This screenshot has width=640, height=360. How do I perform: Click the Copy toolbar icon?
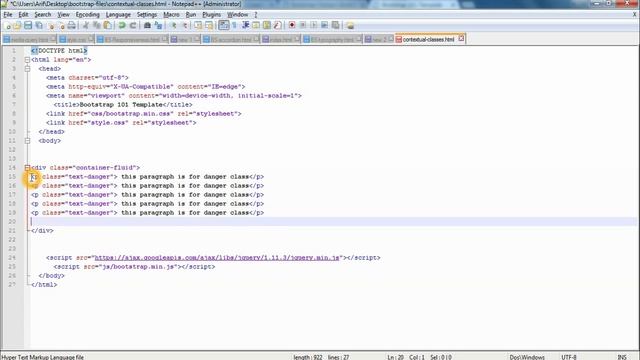97,26
